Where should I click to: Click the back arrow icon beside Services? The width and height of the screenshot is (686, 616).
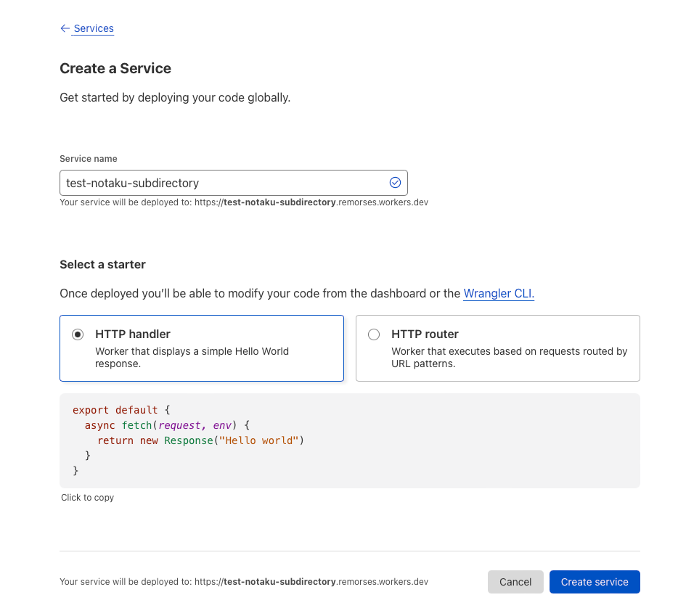click(x=65, y=28)
